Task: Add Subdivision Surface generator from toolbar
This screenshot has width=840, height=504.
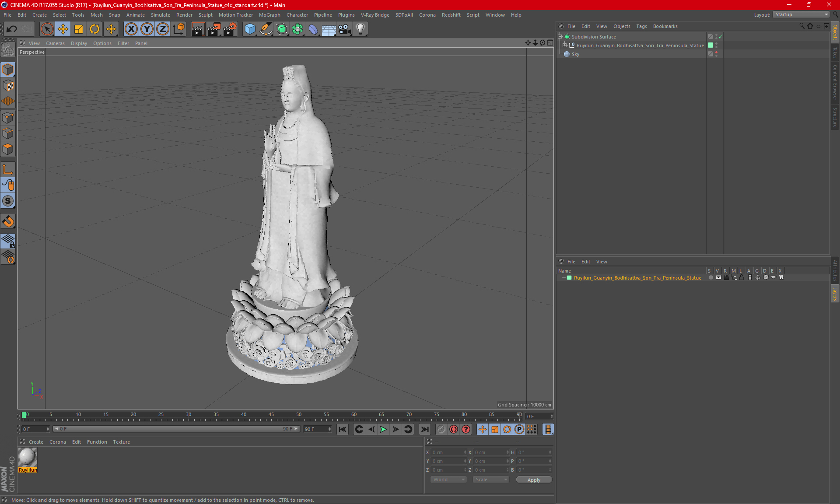Action: tap(282, 29)
